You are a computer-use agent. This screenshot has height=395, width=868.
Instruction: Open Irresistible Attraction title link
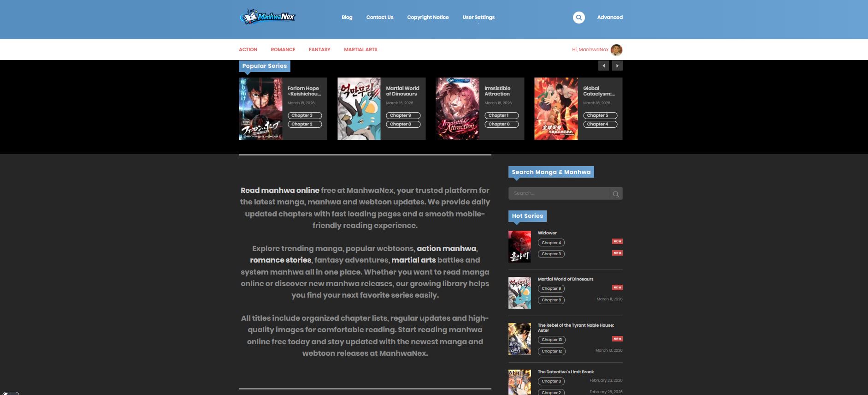point(497,91)
